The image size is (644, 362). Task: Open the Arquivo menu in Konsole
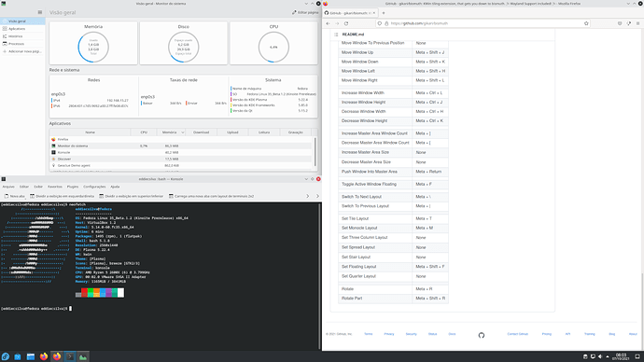(8, 187)
